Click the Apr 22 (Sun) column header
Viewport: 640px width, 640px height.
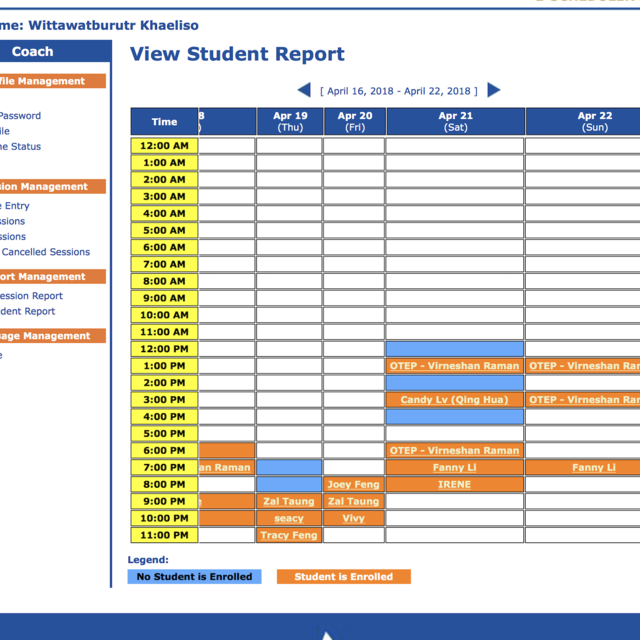(x=583, y=121)
